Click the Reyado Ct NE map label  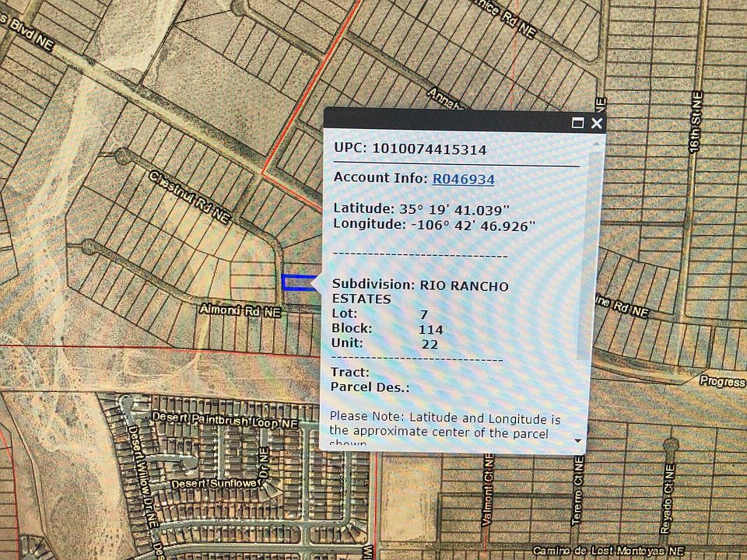668,499
